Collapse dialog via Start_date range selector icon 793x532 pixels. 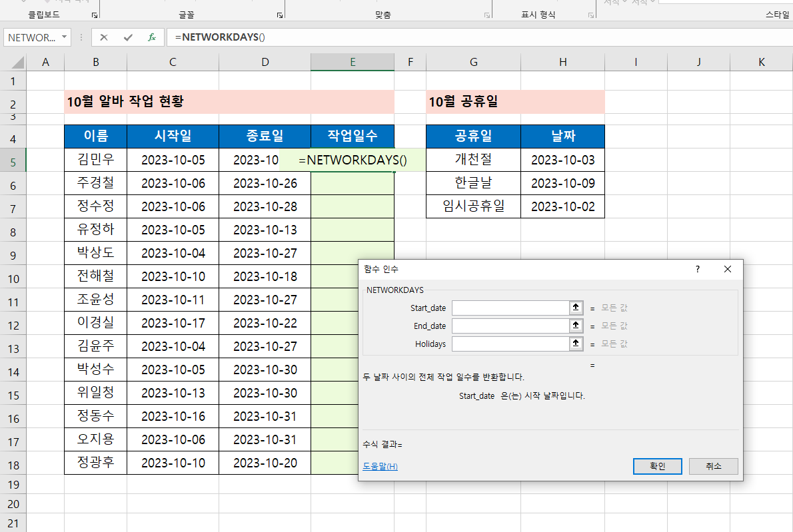(x=576, y=308)
